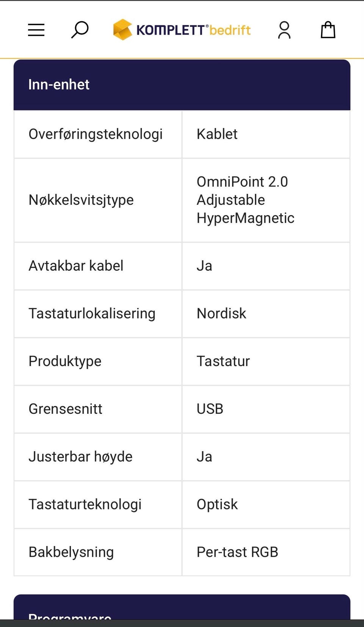Open the hamburger navigation menu
This screenshot has width=364, height=627.
[36, 30]
